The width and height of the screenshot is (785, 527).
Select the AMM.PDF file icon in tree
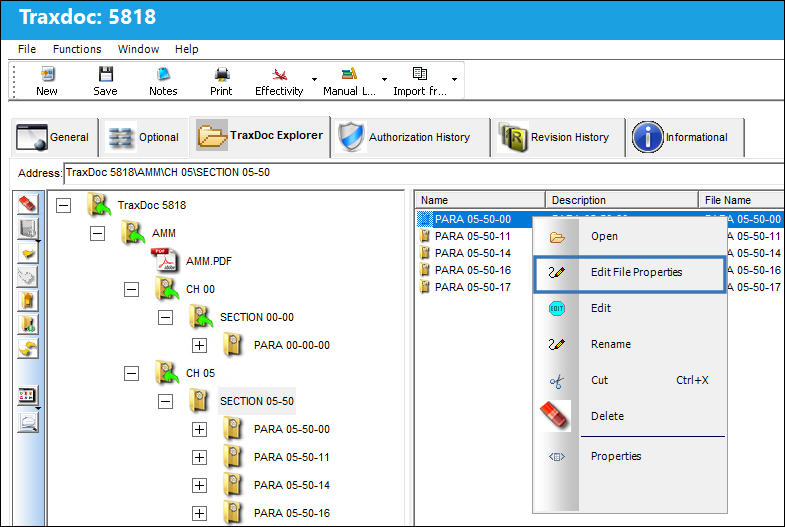click(x=165, y=260)
